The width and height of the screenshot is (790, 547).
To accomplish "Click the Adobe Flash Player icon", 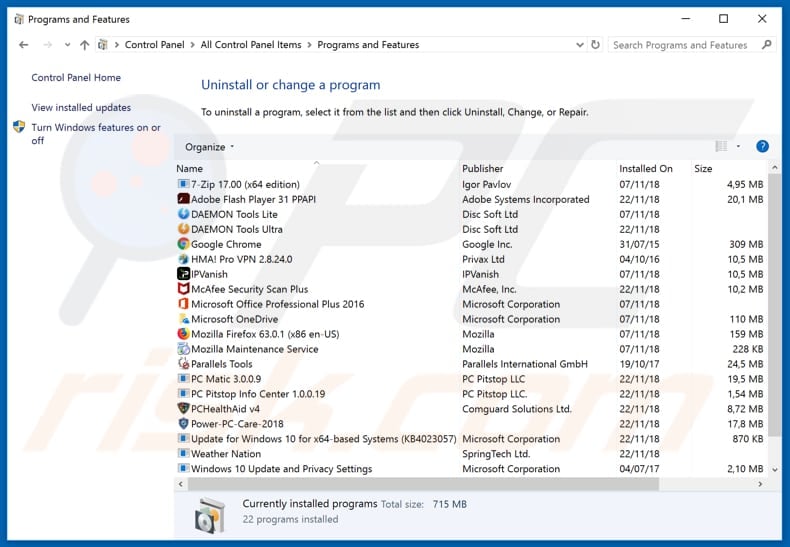I will click(x=183, y=199).
